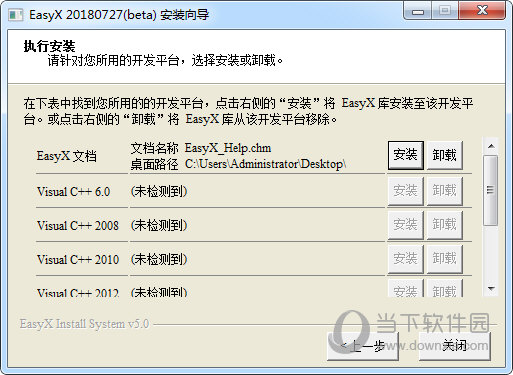
Task: Click 卸载 for EasyX 文档
Action: [x=445, y=155]
